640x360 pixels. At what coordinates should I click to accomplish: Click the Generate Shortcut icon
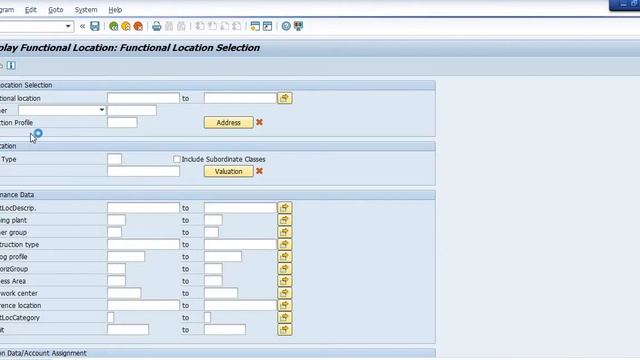click(x=267, y=27)
